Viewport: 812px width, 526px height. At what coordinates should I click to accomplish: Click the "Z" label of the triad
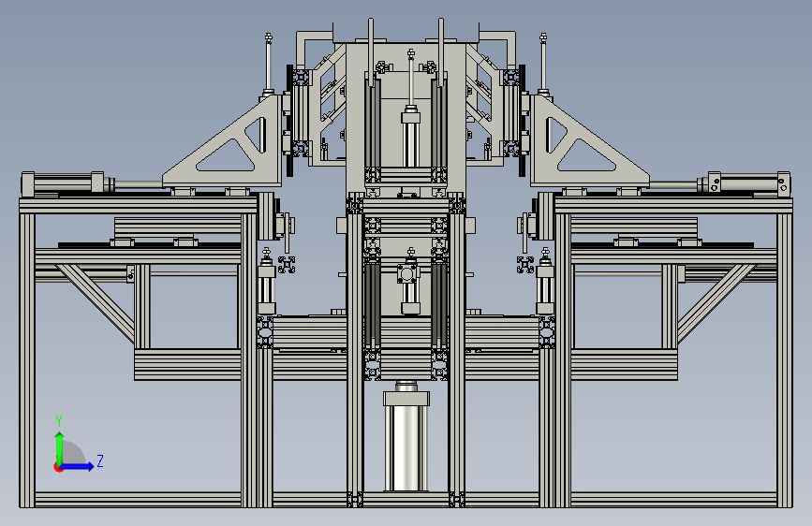pos(100,460)
